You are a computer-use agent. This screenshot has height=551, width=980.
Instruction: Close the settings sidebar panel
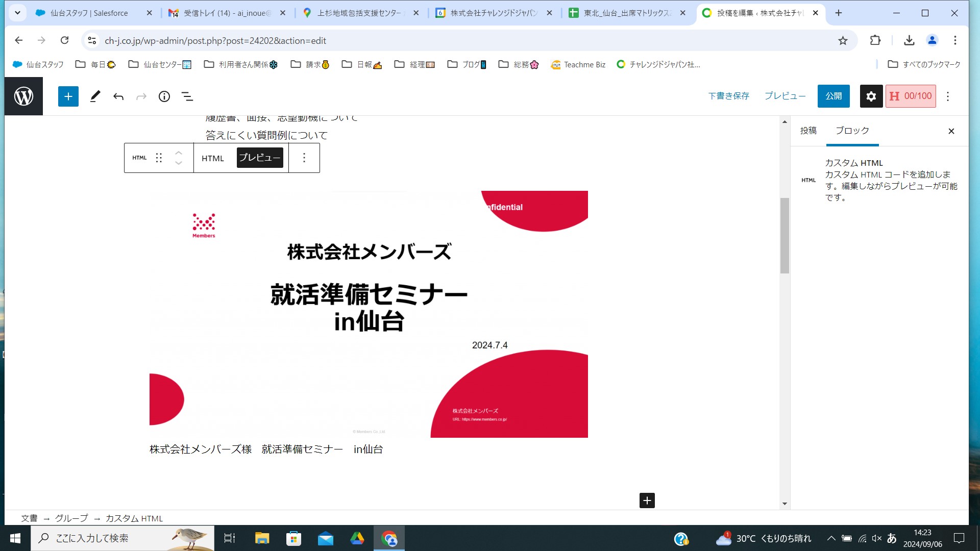(x=951, y=131)
